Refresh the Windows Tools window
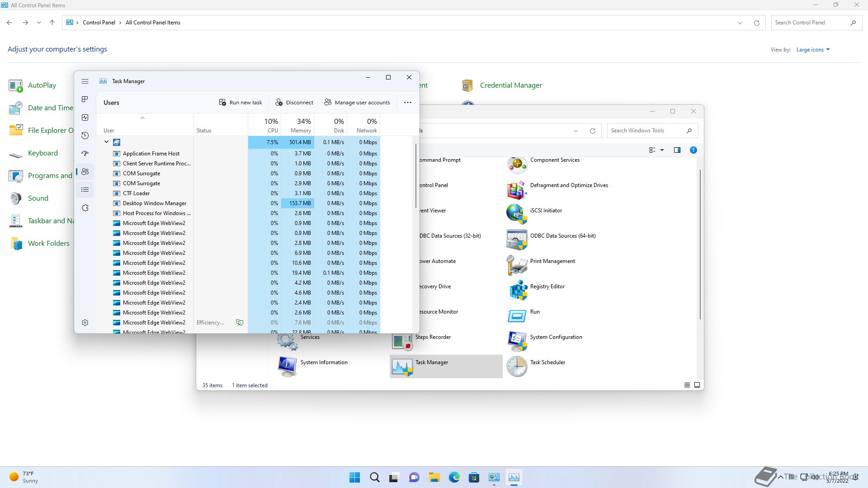The image size is (868, 488). coord(593,131)
